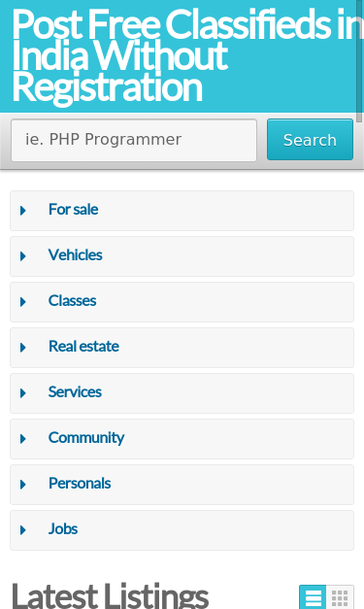The height and width of the screenshot is (609, 364).
Task: Click the Search button
Action: pyautogui.click(x=310, y=140)
